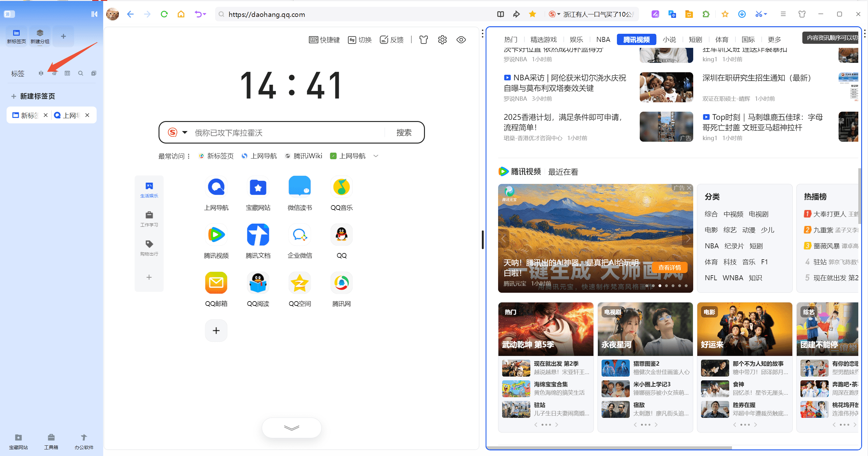Expand the 最常访问 sites chevron
The image size is (868, 456).
click(376, 156)
